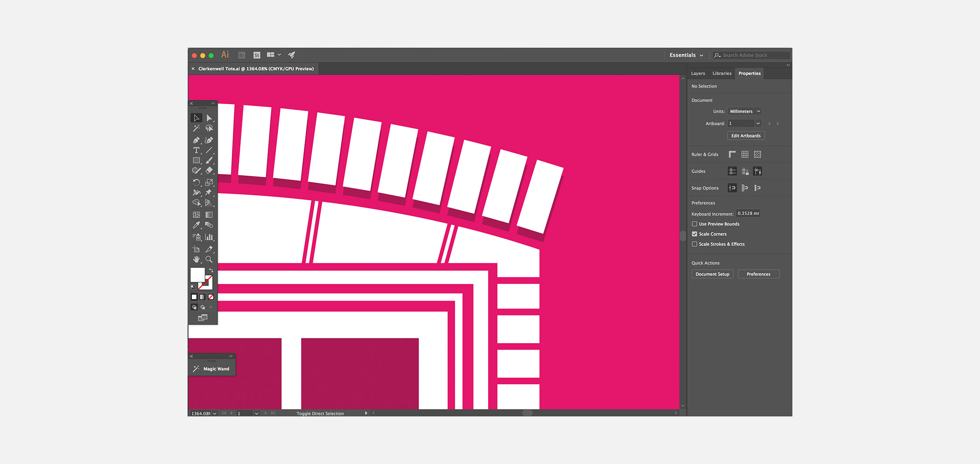Apply Gradient mode button
This screenshot has width=980, height=464.
tap(203, 297)
